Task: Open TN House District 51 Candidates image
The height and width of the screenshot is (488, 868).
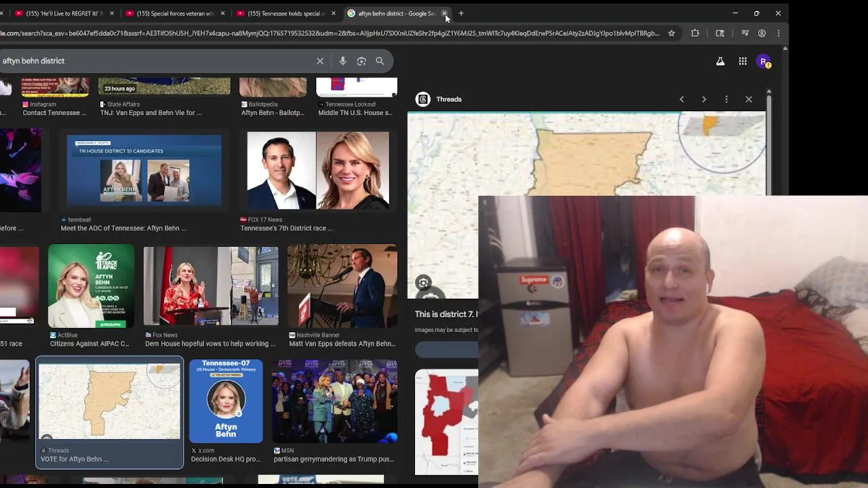Action: click(144, 170)
